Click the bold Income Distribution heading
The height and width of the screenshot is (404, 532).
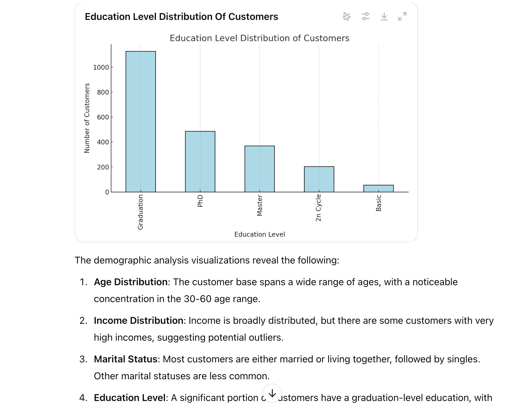tap(138, 320)
